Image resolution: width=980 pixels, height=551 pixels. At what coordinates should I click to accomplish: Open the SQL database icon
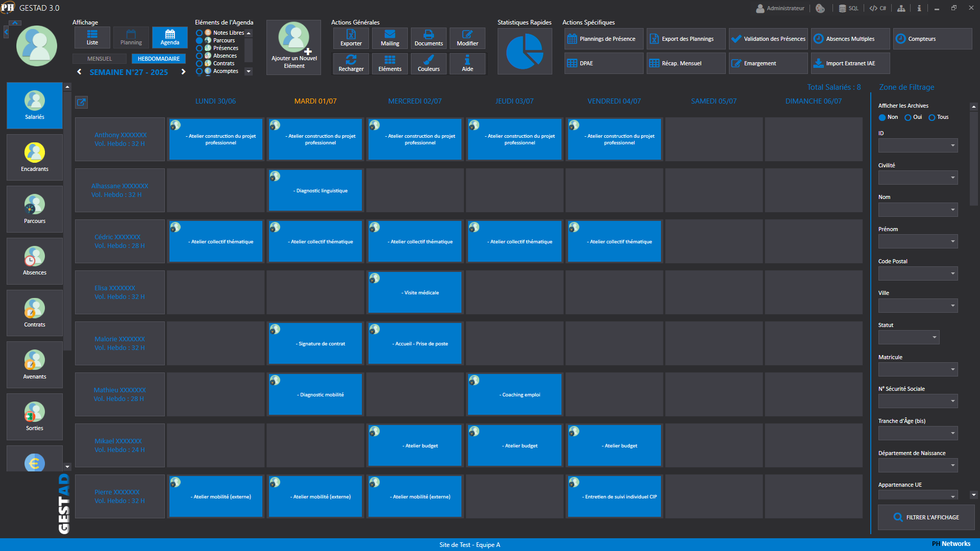click(849, 8)
